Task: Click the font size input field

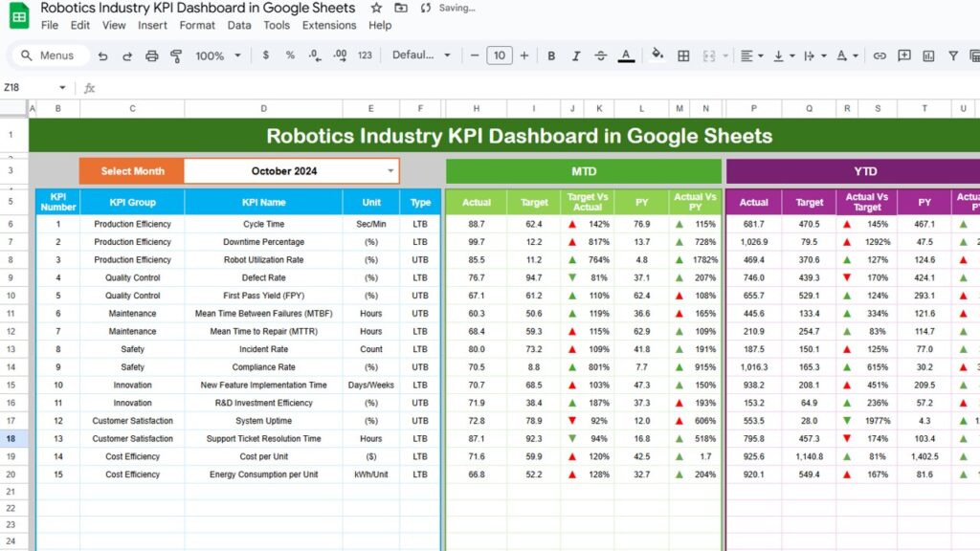Action: coord(499,55)
